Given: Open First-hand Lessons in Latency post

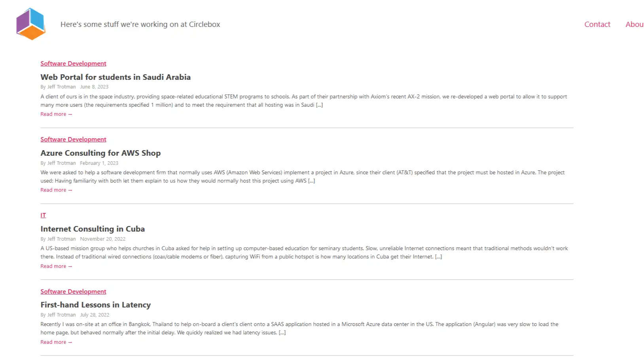Looking at the screenshot, I should (96, 305).
